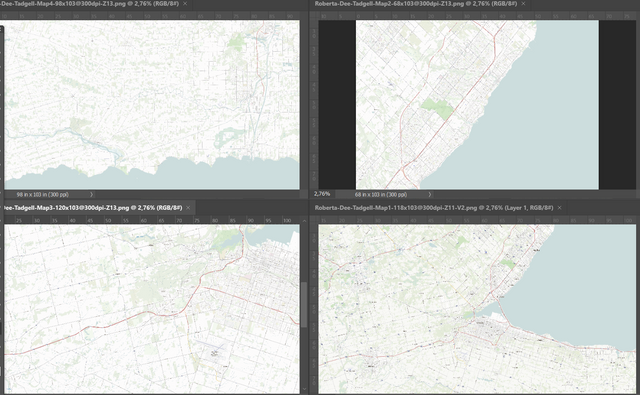Click the 2,76% zoom field in Map2 status bar
Image resolution: width=640 pixels, height=395 pixels.
322,194
